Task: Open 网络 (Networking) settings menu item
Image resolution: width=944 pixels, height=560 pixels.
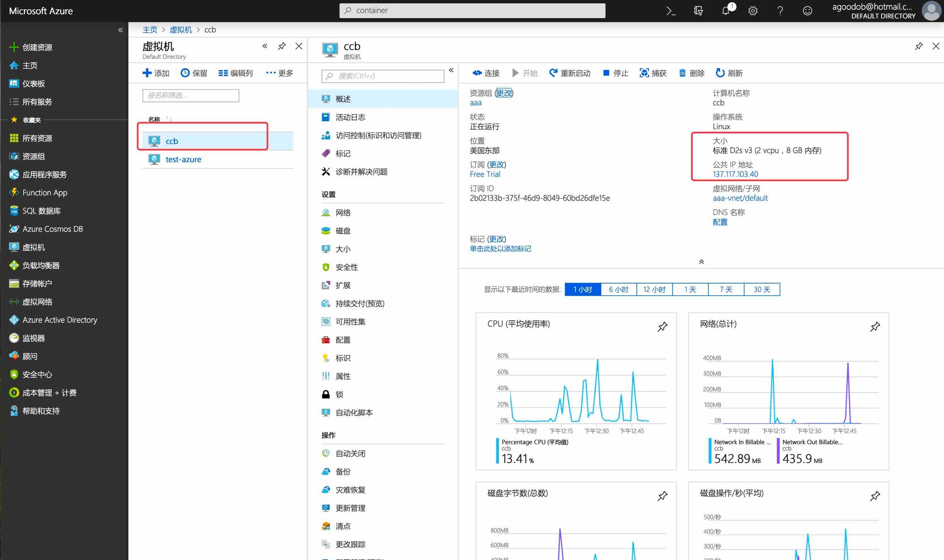Action: [x=343, y=213]
